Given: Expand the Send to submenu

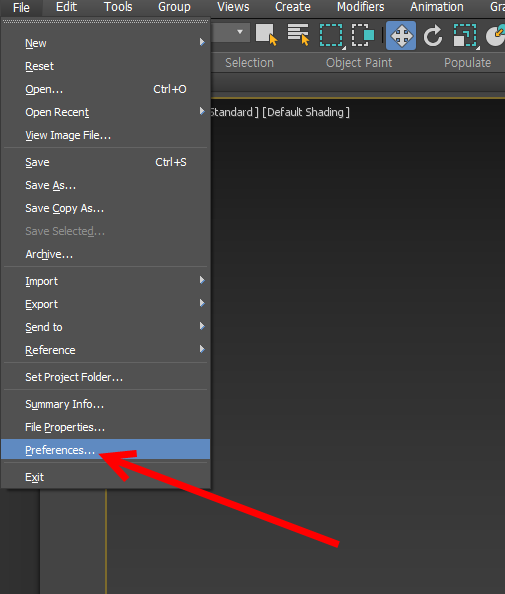Looking at the screenshot, I should (202, 326).
